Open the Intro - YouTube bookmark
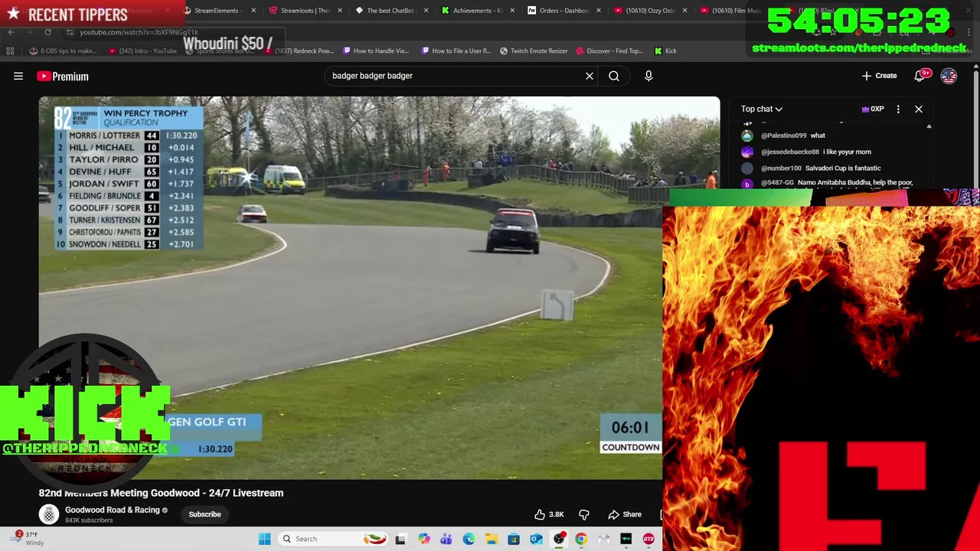Viewport: 980px width, 551px height. (142, 51)
